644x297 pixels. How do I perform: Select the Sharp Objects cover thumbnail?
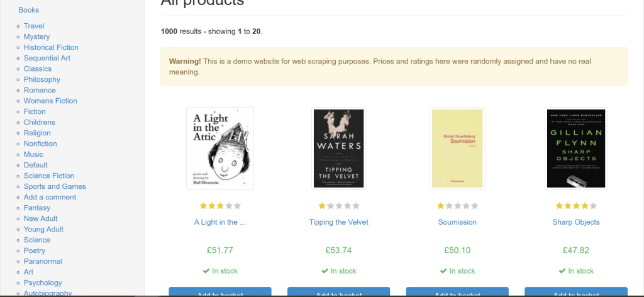coord(576,148)
